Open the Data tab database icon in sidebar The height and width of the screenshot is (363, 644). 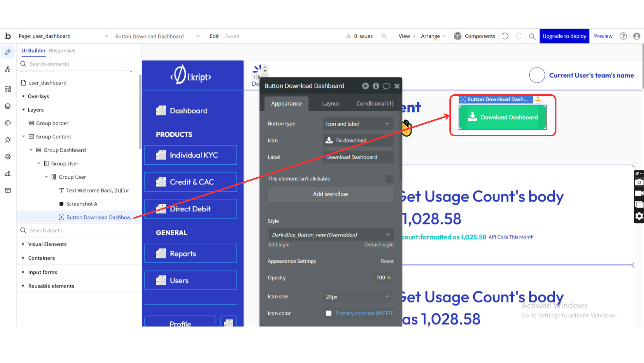point(8,106)
